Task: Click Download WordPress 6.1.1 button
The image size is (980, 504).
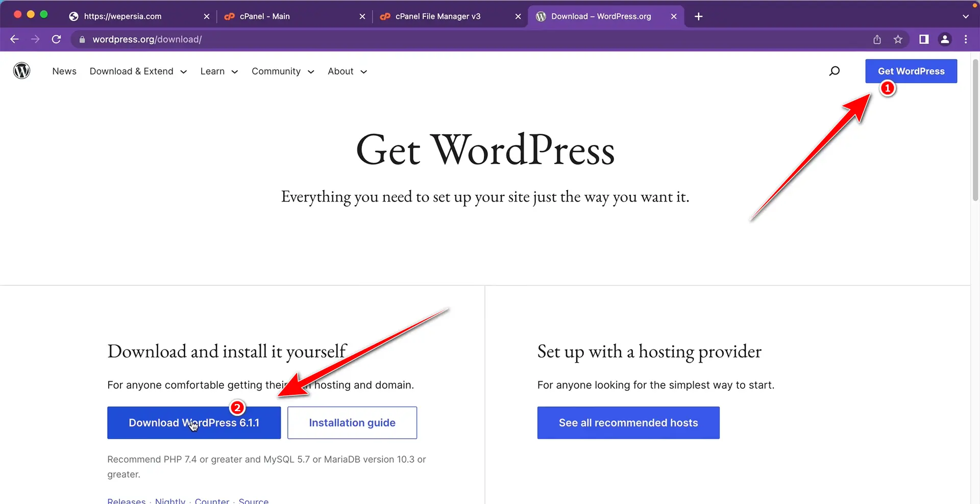Action: coord(194,422)
